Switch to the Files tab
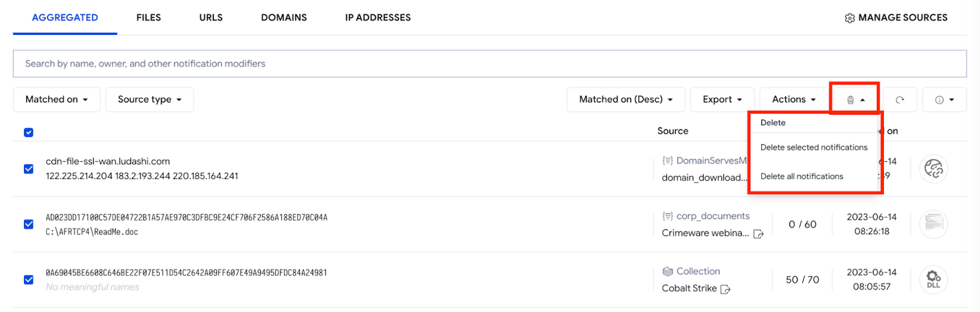The width and height of the screenshot is (980, 312). pyautogui.click(x=149, y=18)
